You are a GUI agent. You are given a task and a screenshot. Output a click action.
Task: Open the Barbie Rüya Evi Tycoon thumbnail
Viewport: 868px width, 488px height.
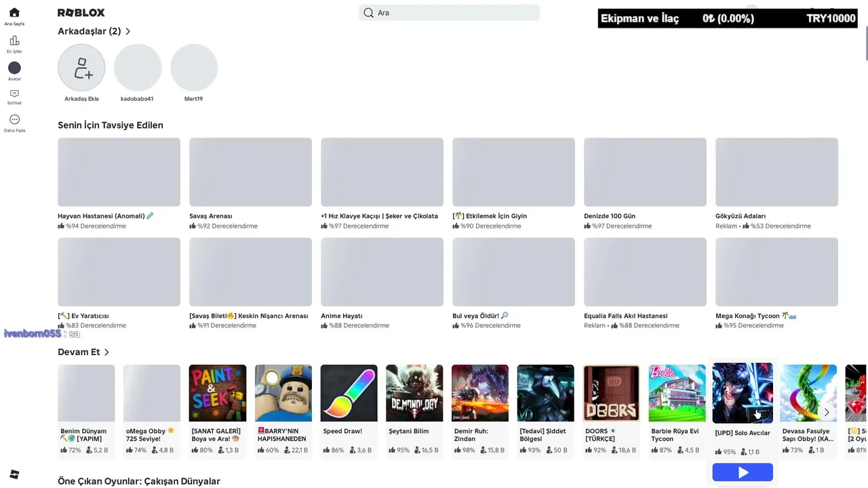[x=677, y=393]
